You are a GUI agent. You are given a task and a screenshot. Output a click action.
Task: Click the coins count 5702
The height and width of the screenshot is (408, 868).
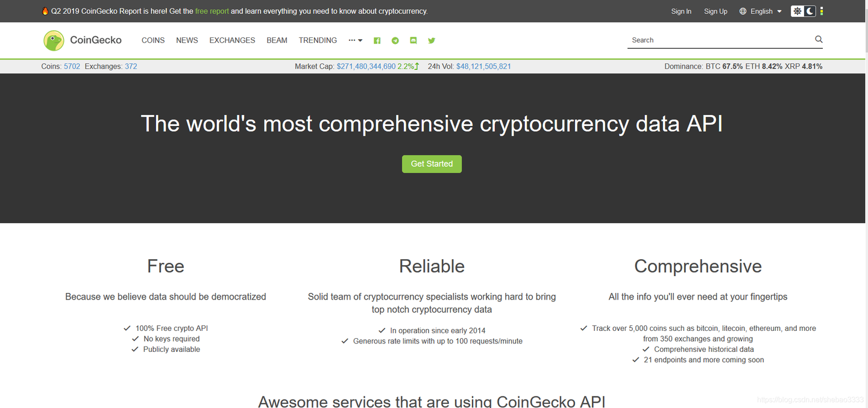point(72,66)
